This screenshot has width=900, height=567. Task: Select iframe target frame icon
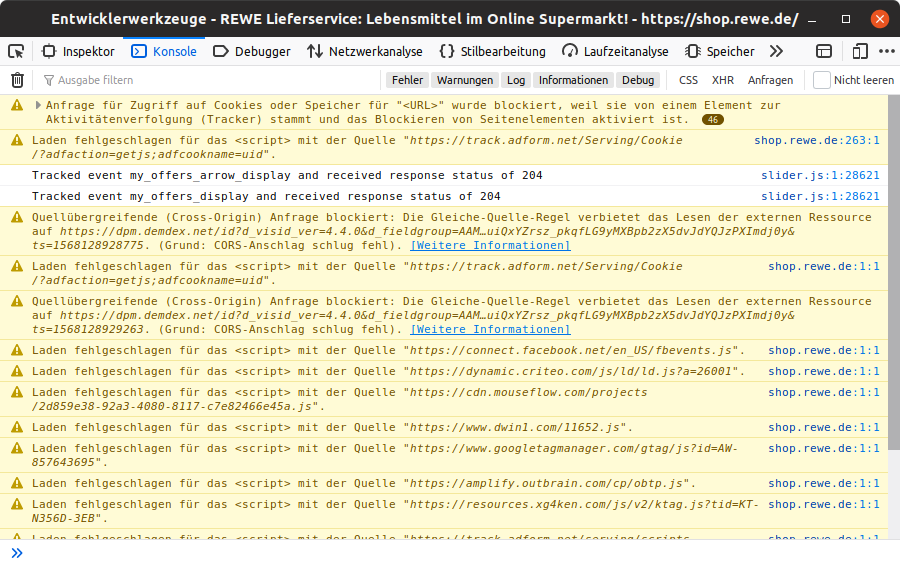pyautogui.click(x=824, y=52)
